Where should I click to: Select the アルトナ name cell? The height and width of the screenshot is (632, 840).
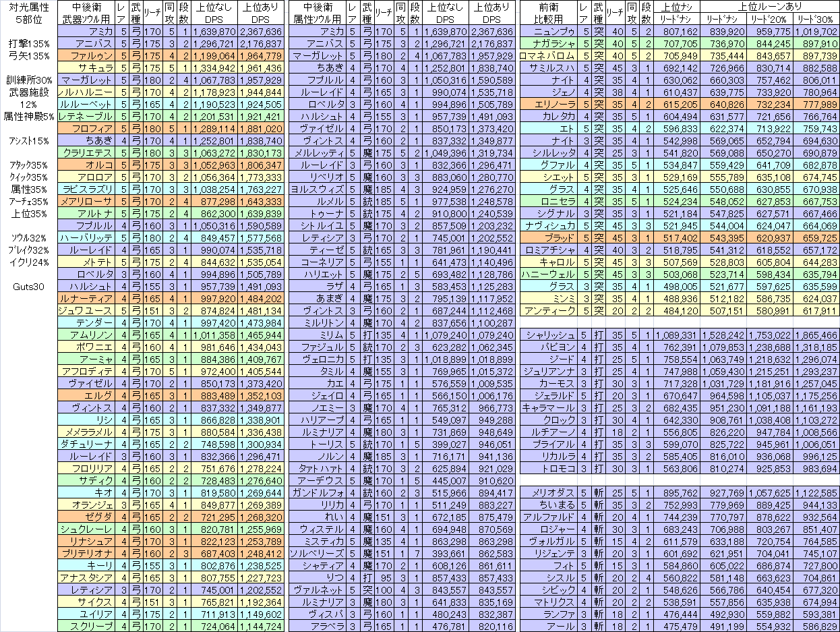86,214
